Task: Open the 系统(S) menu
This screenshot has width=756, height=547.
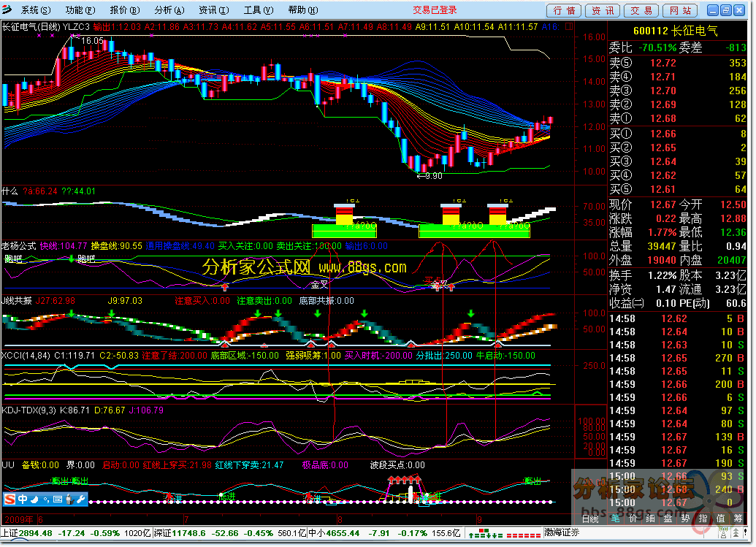Action: pos(35,10)
